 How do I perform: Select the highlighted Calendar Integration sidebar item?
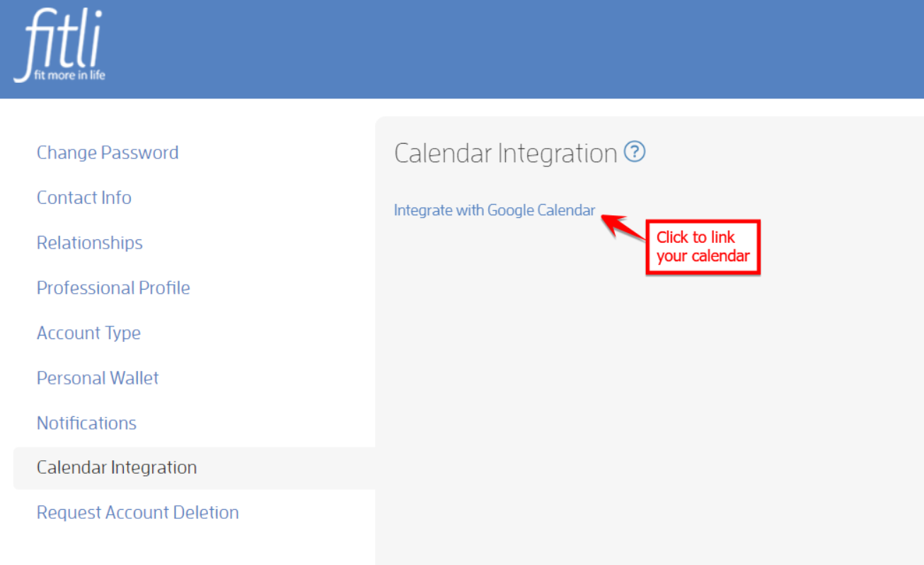pos(194,467)
